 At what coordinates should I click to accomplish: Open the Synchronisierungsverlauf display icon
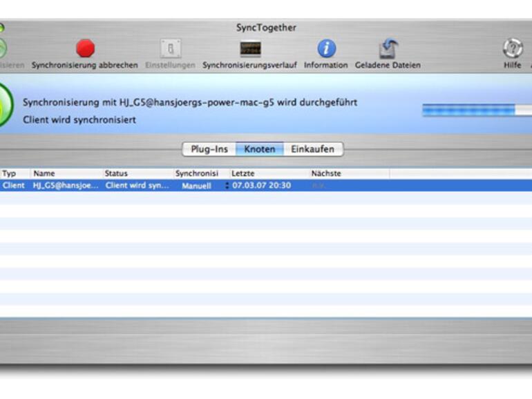(x=250, y=48)
